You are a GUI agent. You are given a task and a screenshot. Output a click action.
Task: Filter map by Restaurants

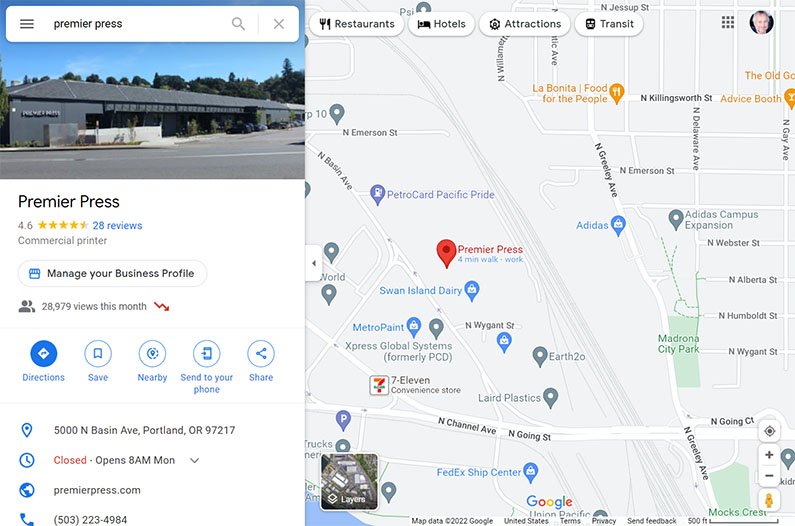(357, 24)
